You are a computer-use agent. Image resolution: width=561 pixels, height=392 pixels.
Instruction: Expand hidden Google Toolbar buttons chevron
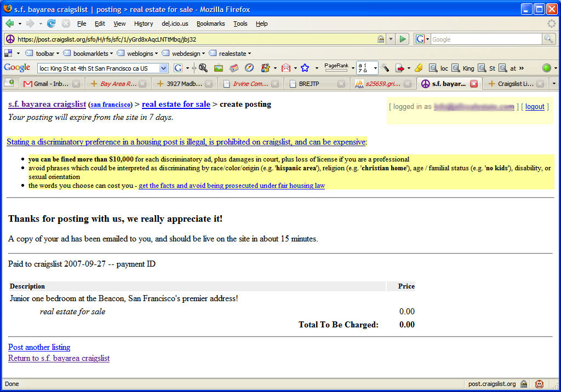point(522,68)
